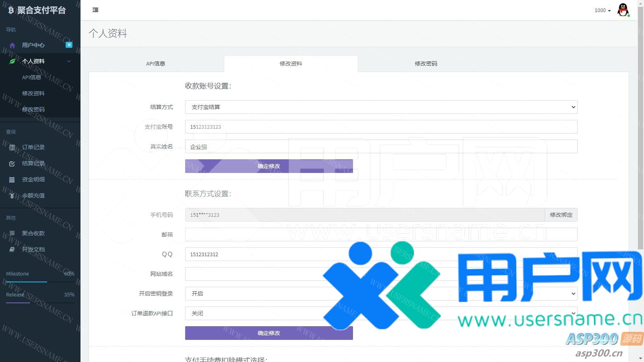Screen dimensions: 644x362
Task: Click the hamburger menu toggle icon
Action: tap(95, 10)
